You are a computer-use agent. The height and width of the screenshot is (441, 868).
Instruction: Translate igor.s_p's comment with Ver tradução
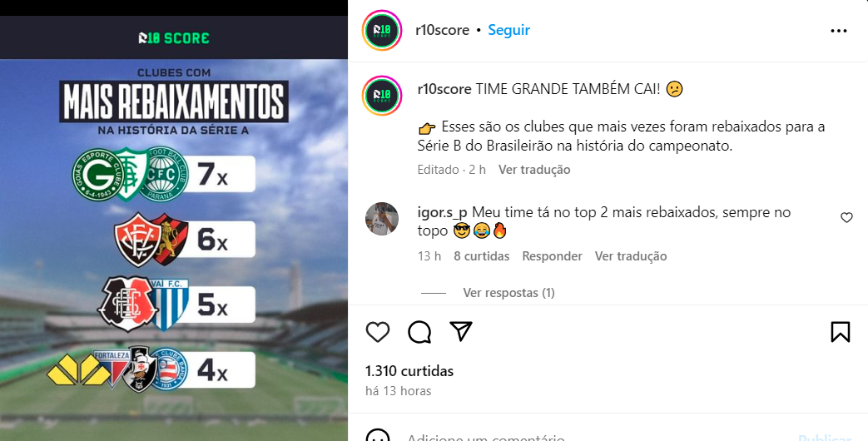point(631,256)
